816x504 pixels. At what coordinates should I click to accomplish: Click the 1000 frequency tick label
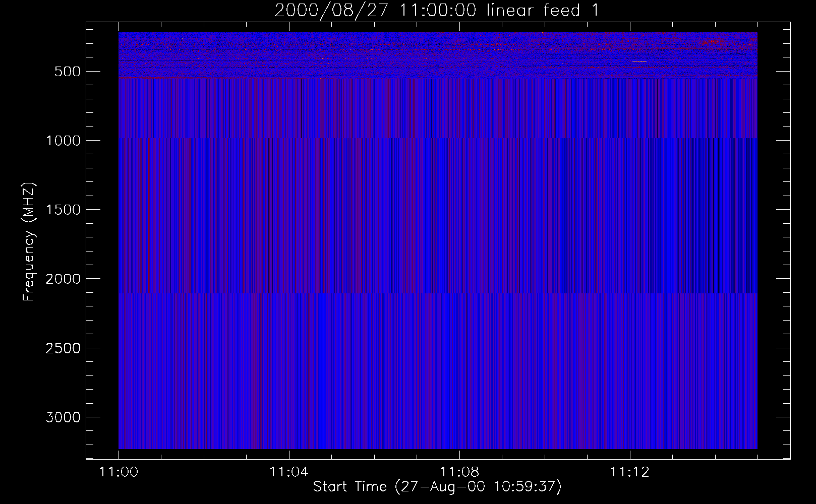tap(63, 141)
